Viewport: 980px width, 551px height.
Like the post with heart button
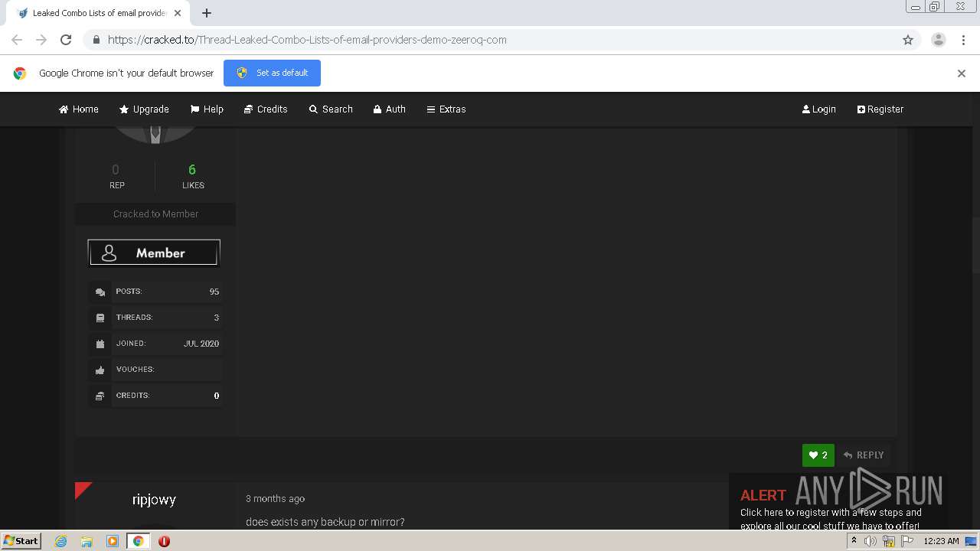point(818,455)
